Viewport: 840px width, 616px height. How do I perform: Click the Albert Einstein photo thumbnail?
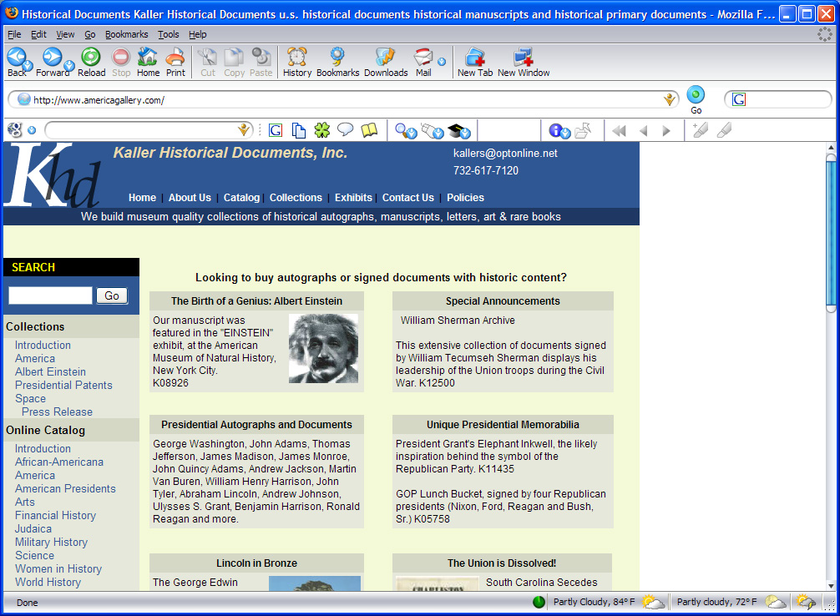(x=323, y=348)
